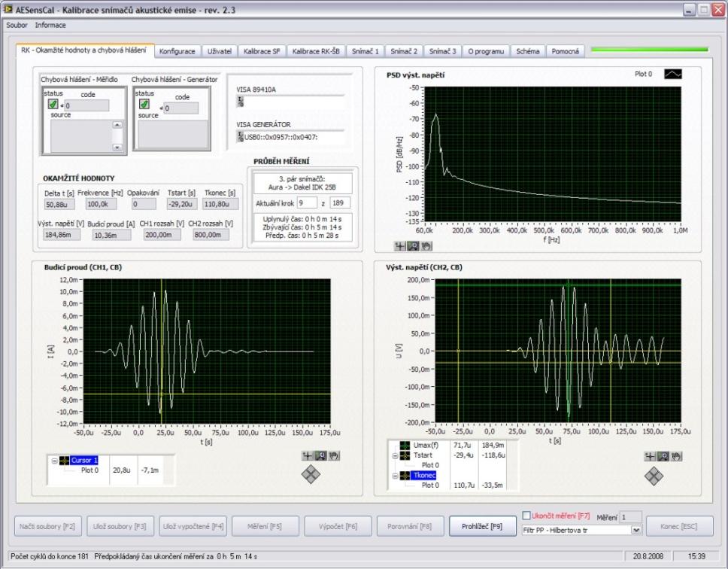Go to the Snímač 1 tab

pyautogui.click(x=366, y=51)
